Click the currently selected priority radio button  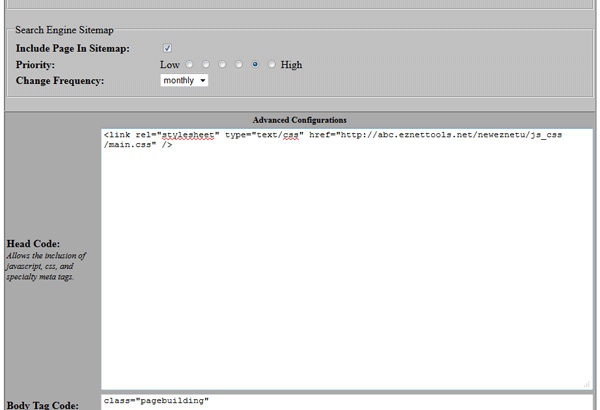coord(256,64)
